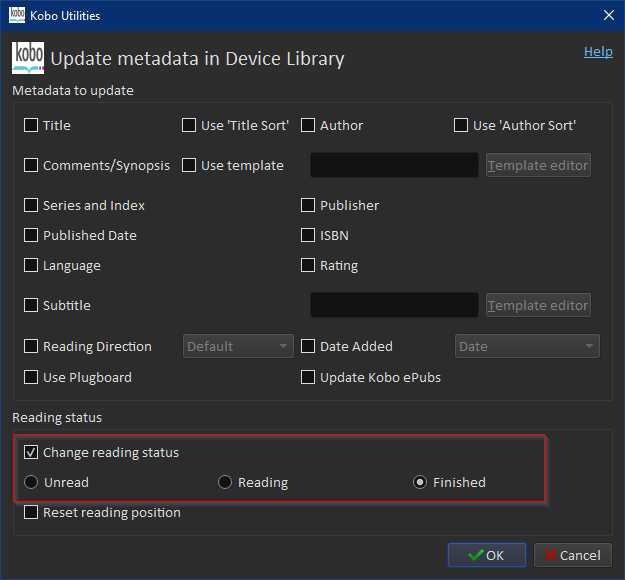The width and height of the screenshot is (625, 580).
Task: Enable the Comments/Synopsis checkbox
Action: (32, 166)
